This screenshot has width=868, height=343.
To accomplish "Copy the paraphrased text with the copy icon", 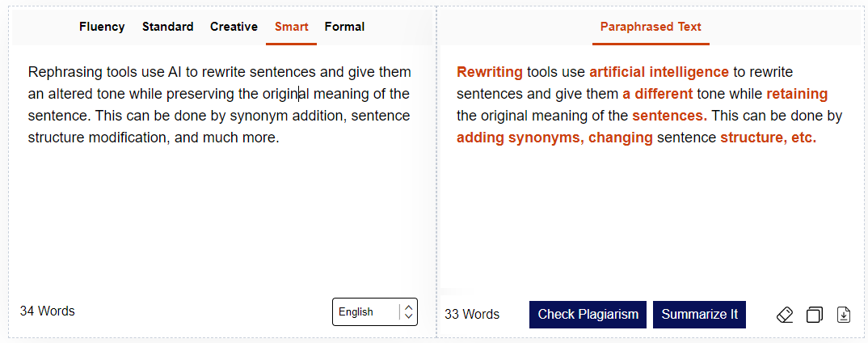I will point(815,315).
